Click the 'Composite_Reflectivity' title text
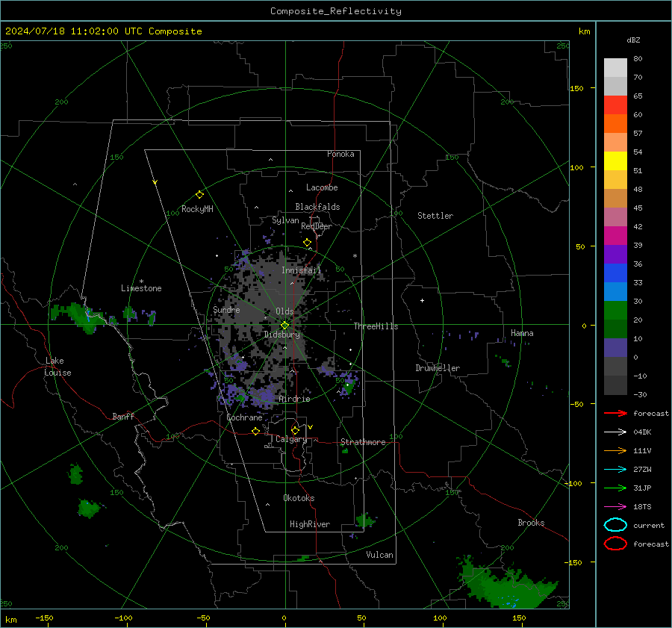Screen dimensions: 672x628 (x=336, y=11)
